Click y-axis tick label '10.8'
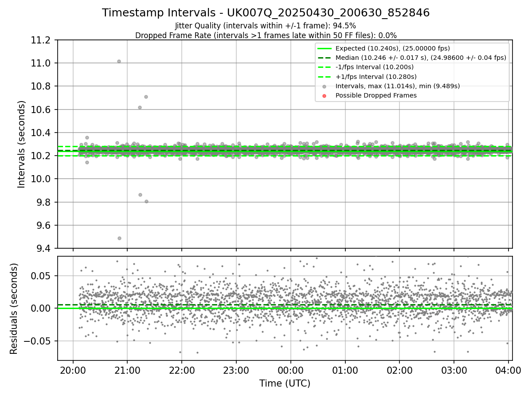 tap(42, 86)
